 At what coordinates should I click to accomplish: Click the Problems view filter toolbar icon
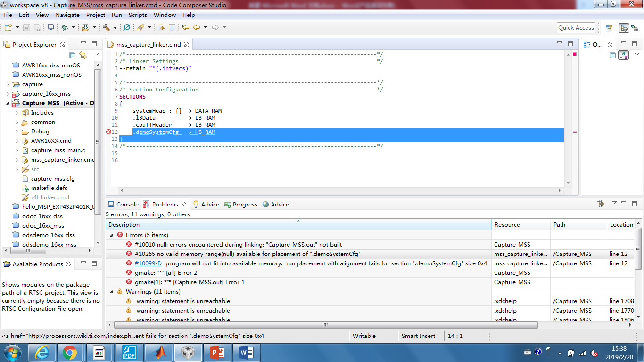pos(601,204)
